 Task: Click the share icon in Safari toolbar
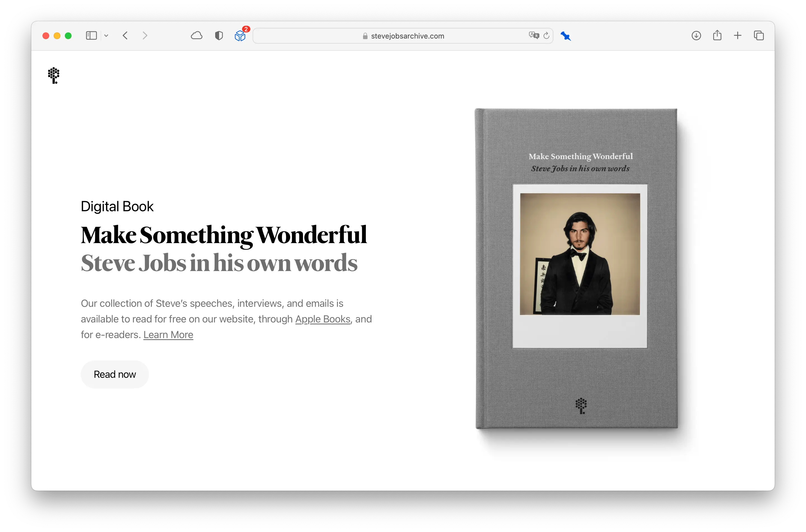tap(717, 36)
